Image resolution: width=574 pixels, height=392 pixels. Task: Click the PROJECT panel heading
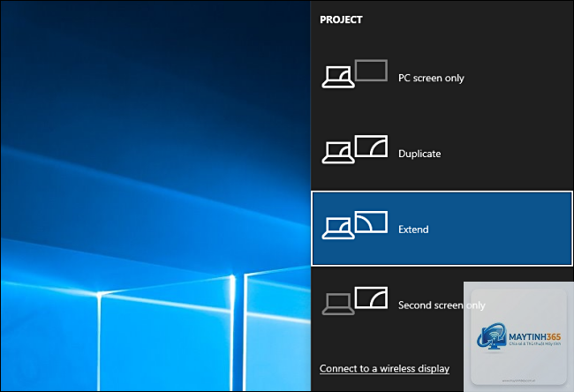click(x=341, y=19)
